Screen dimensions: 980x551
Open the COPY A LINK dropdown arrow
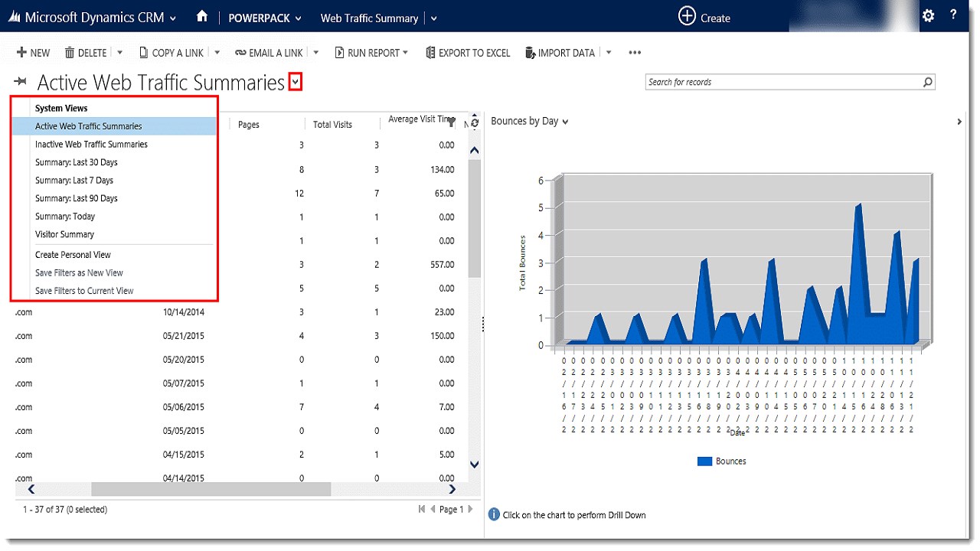coord(217,53)
